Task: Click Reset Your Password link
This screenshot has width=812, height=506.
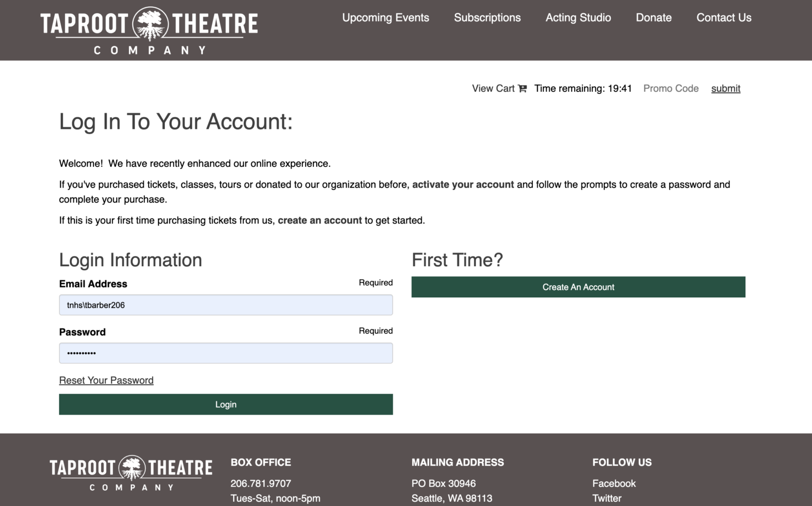Action: pyautogui.click(x=106, y=380)
